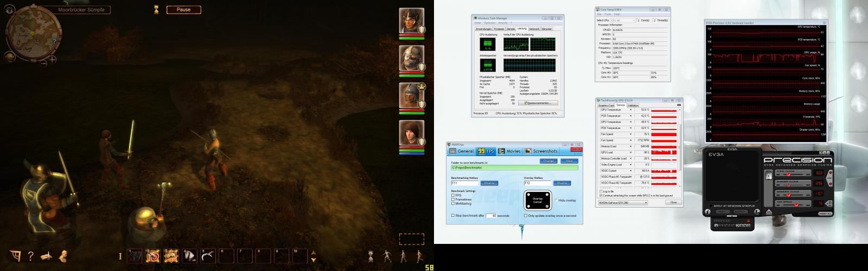Open the Graphics Card tab in GPU-Z
This screenshot has width=868, height=271.
point(605,105)
